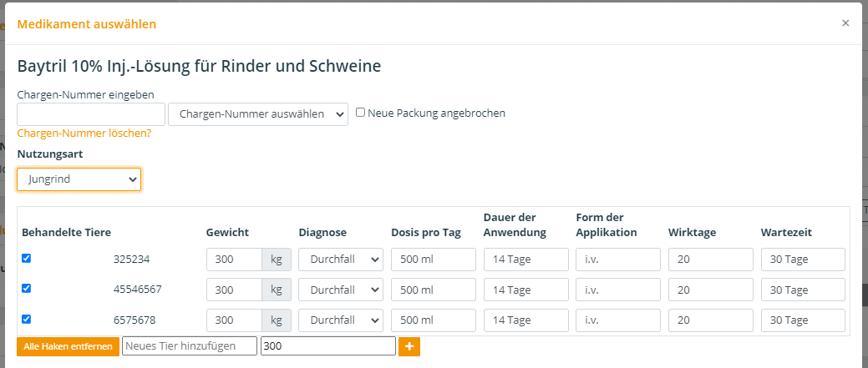Click animal number 6575678 text

point(135,320)
